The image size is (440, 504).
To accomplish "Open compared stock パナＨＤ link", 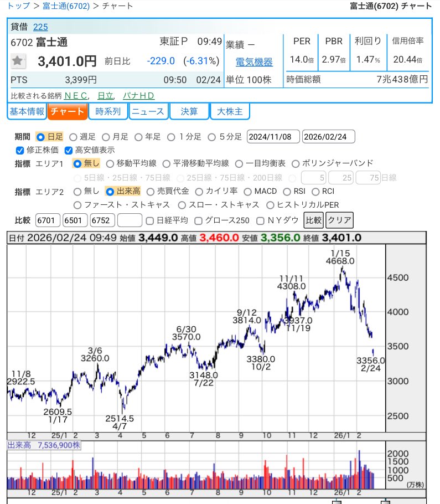I will [138, 96].
